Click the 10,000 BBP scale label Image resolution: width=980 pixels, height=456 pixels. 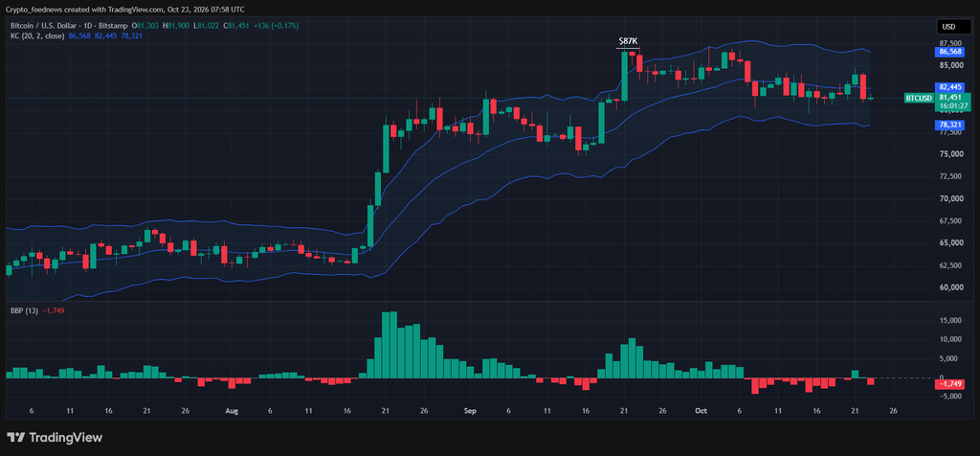point(949,340)
